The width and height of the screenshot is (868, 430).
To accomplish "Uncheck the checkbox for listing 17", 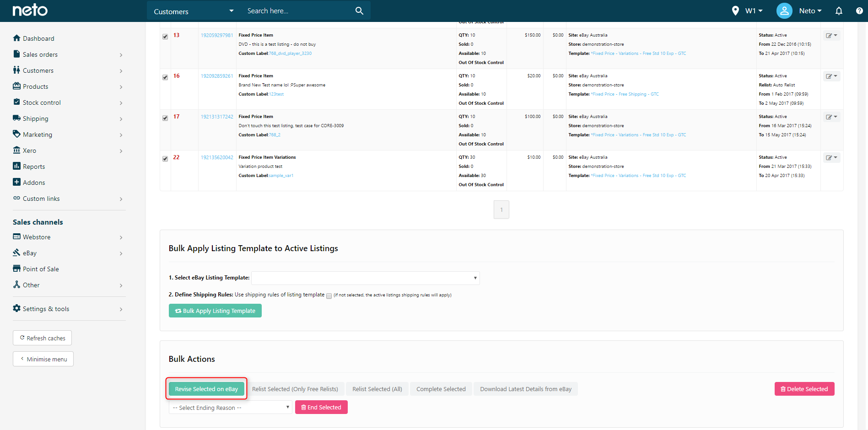I will click(165, 118).
